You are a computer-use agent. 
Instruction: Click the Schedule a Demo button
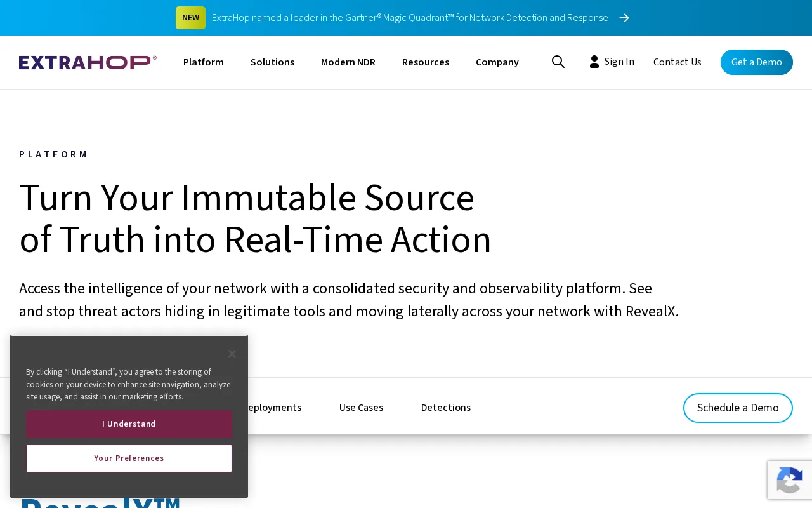738,408
